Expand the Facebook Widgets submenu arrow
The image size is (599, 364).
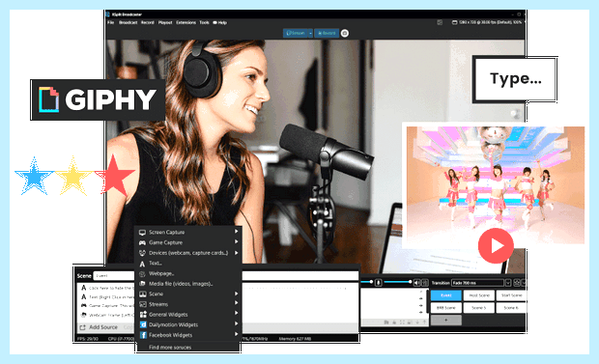237,334
